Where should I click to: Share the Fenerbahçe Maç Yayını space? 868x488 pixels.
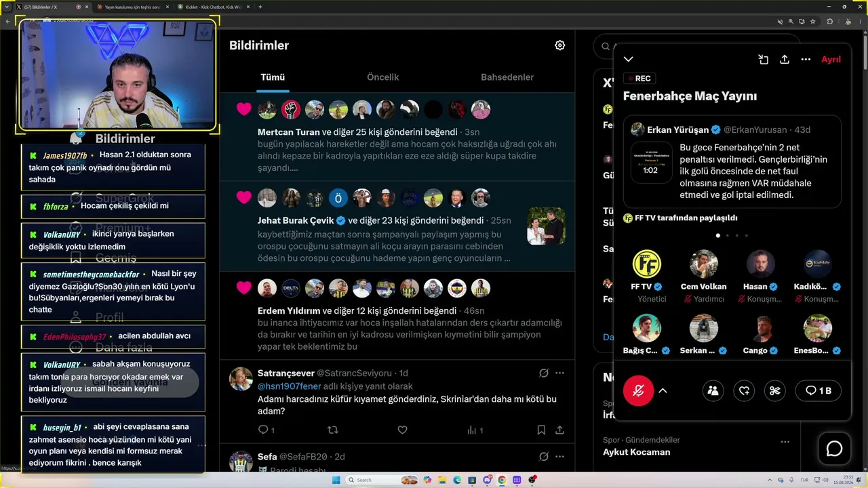coord(785,60)
